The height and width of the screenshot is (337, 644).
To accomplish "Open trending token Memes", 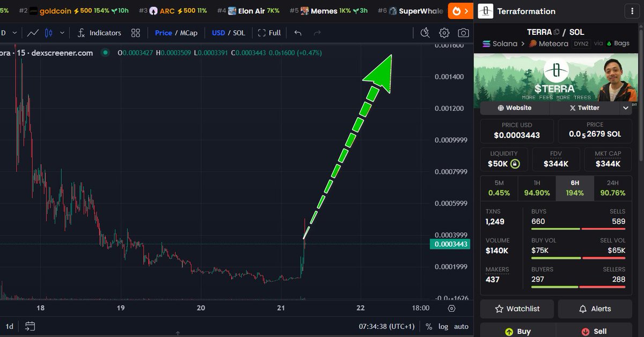I will click(328, 11).
